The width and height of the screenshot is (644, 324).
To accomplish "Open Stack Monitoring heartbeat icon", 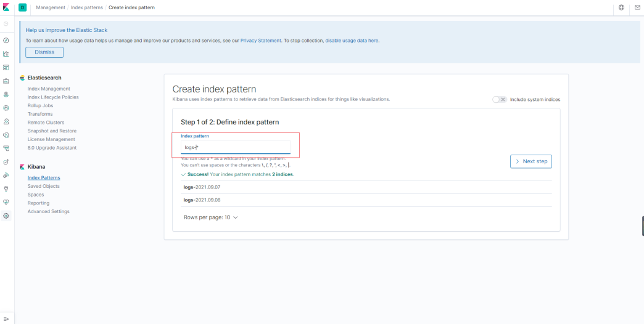I will (x=6, y=202).
